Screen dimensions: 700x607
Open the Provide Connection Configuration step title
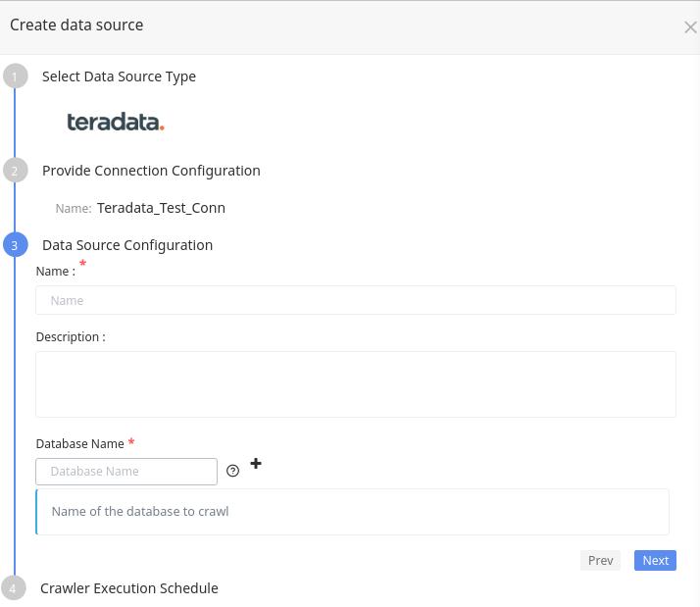[151, 171]
